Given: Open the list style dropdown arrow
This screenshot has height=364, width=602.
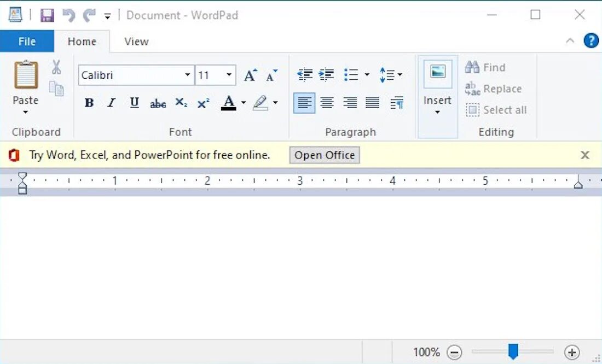Looking at the screenshot, I should [367, 74].
